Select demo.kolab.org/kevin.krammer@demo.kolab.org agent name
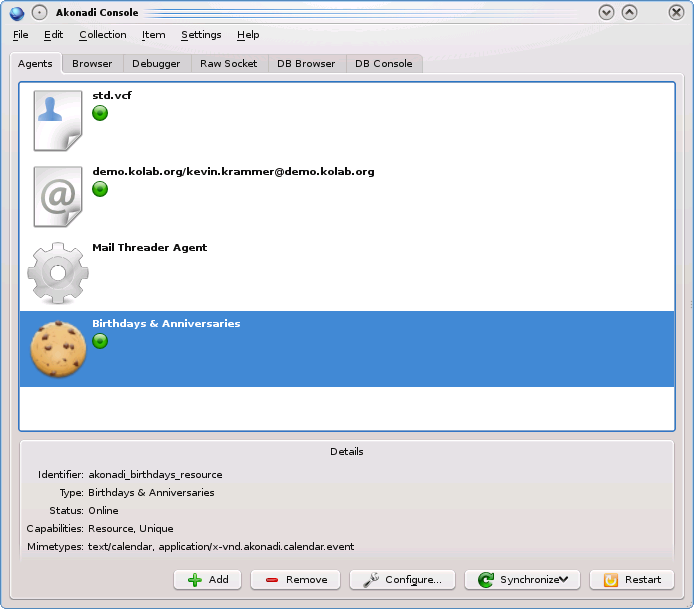 pos(233,172)
